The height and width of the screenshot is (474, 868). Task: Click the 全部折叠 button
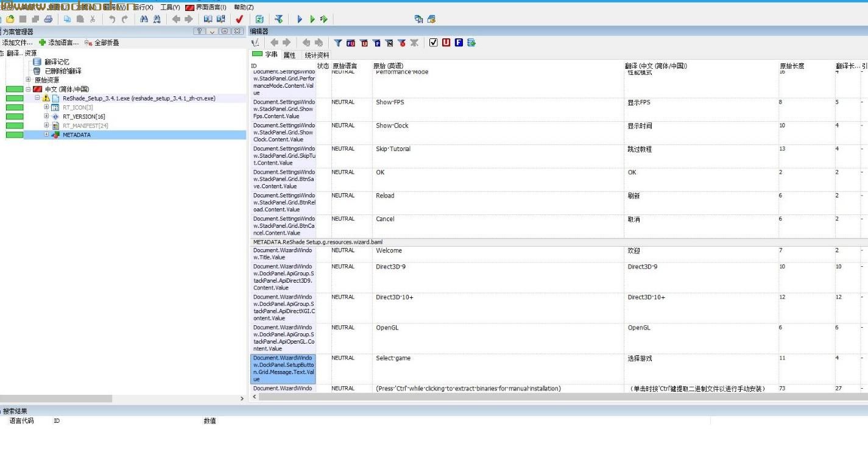click(102, 43)
